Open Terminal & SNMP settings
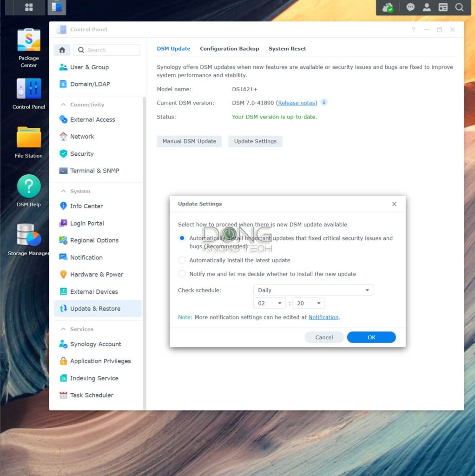Viewport: 475px width, 476px height. [x=98, y=171]
